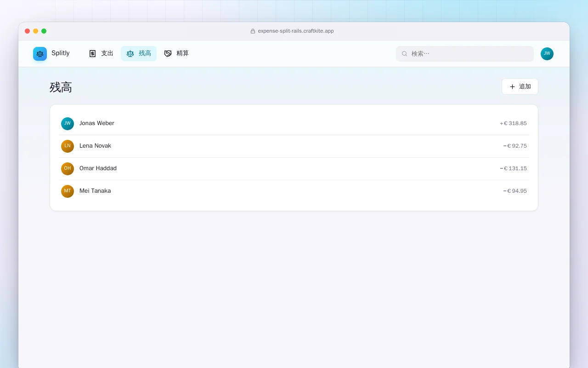Select the name Omar Haddad
Screen dimensions: 588x368
pos(98,168)
